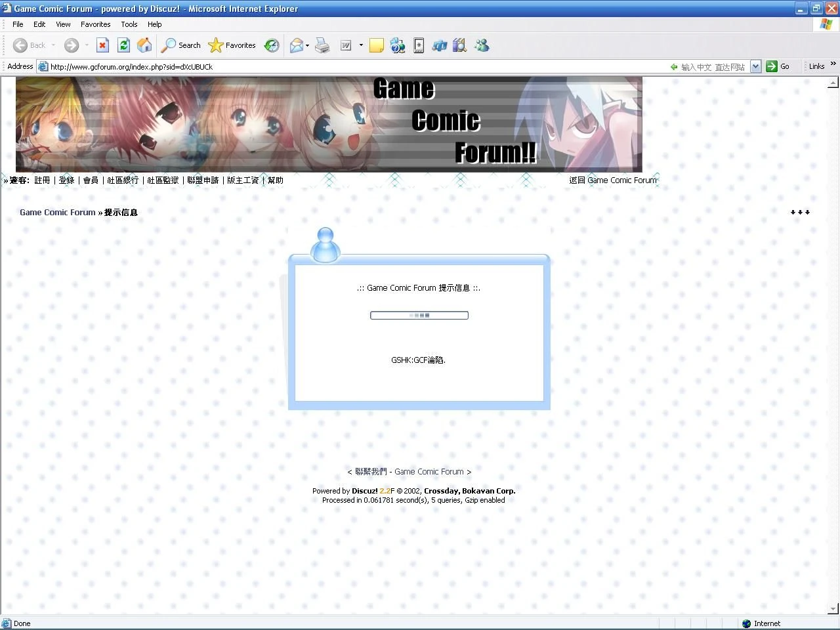Expand the Forward button history dropdown
This screenshot has height=630, width=840.
[86, 45]
